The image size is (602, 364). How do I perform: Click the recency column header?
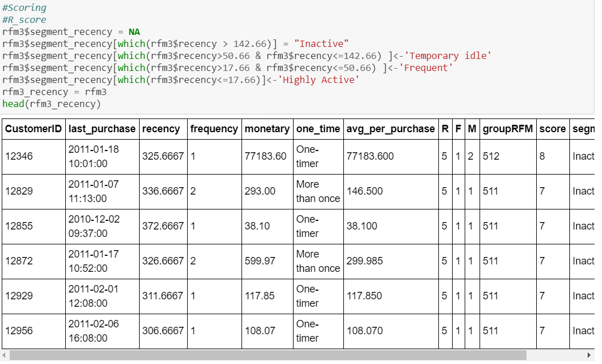point(163,129)
